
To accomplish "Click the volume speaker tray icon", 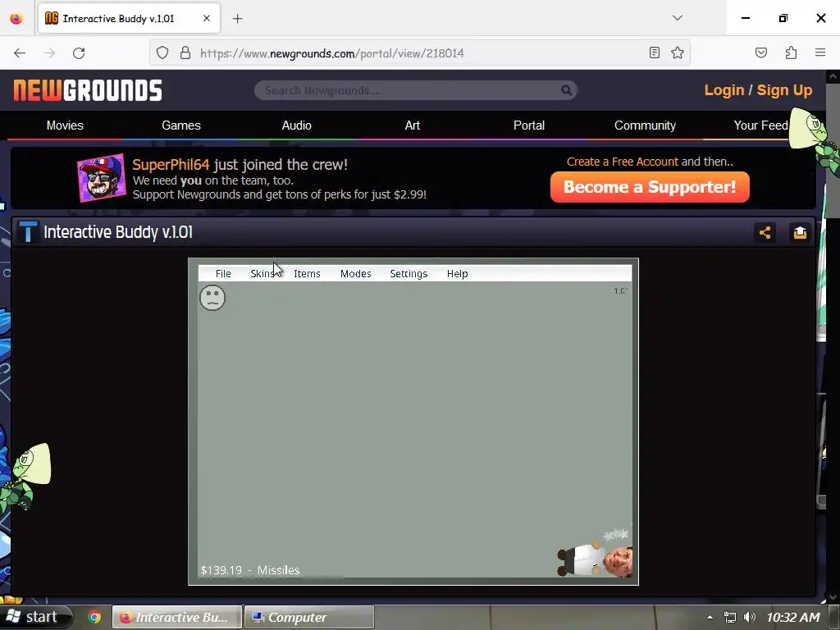I will [x=750, y=617].
